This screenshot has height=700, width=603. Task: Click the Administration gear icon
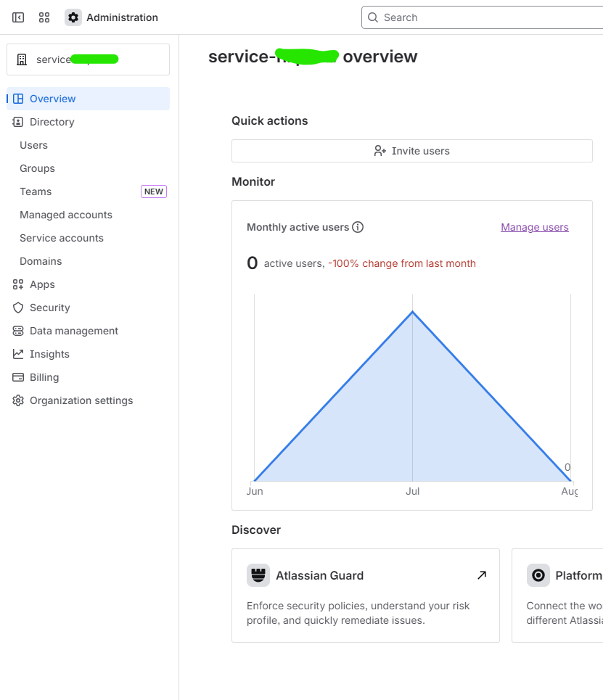[73, 17]
